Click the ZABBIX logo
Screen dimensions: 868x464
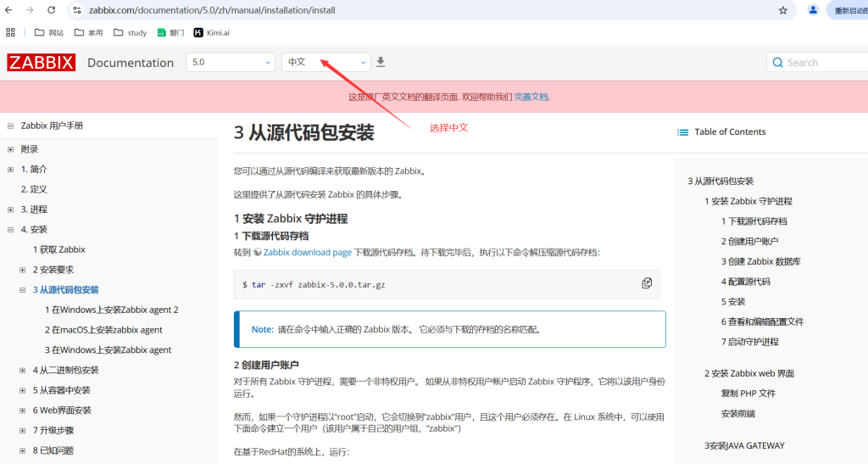pos(42,62)
